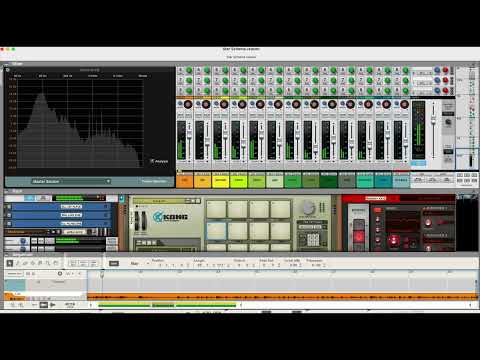Select the bright yellow mixer channel label
The image size is (480, 360).
(x=221, y=180)
